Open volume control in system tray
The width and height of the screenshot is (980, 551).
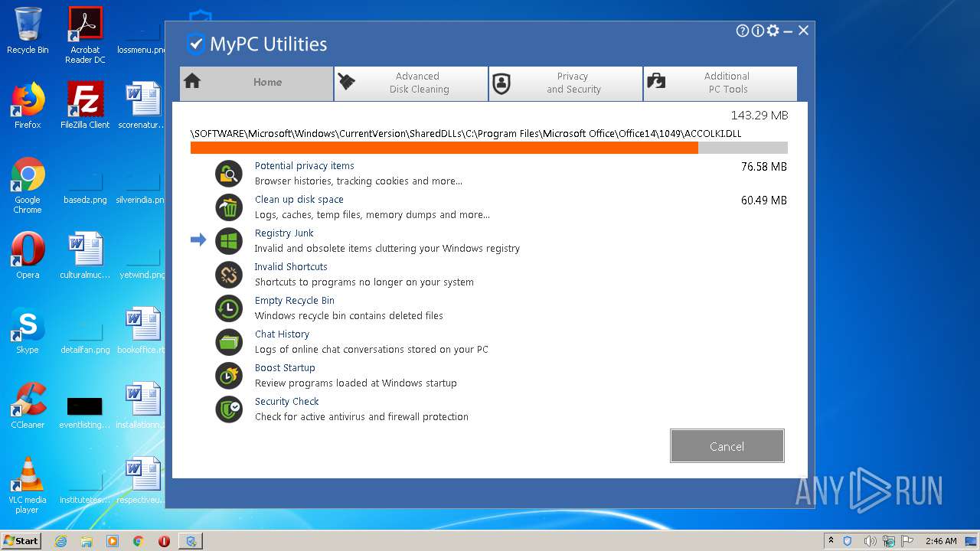(x=871, y=541)
